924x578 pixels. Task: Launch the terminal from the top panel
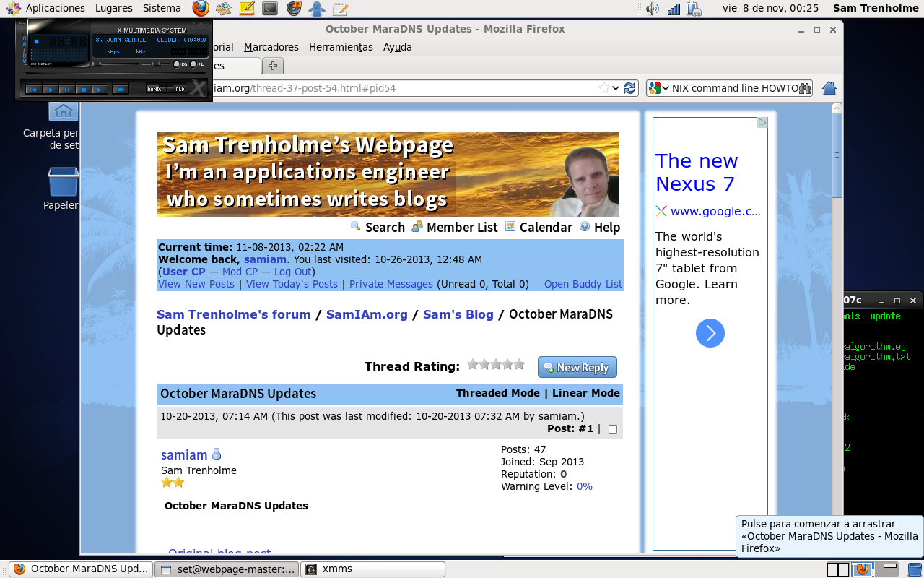coord(270,8)
